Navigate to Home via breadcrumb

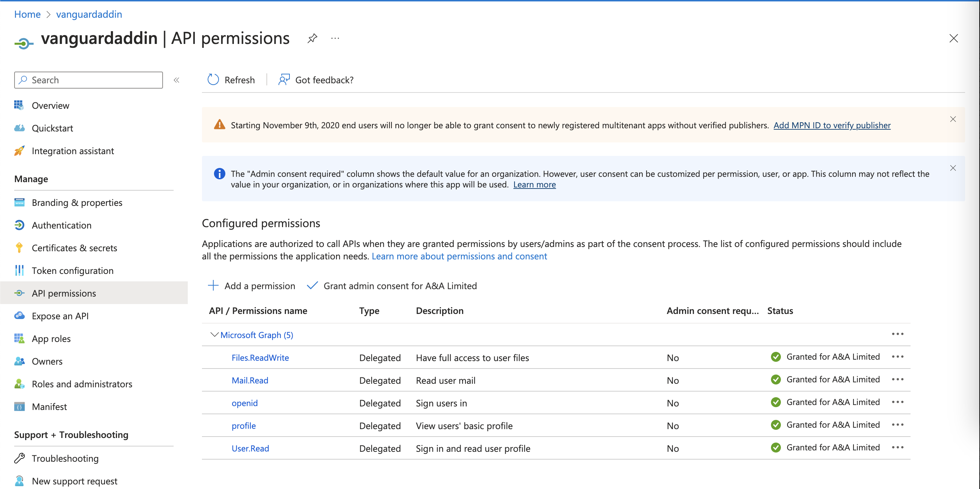pyautogui.click(x=27, y=14)
